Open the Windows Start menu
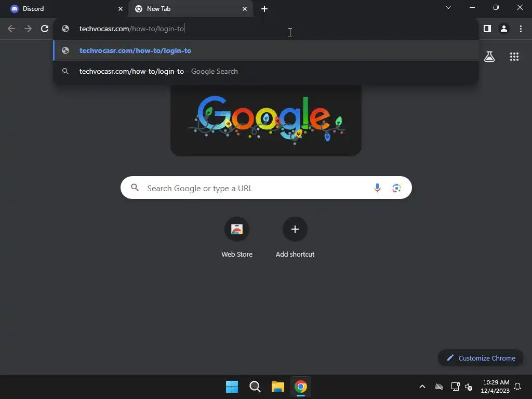Screen dimensions: 532x399 [x=232, y=387]
